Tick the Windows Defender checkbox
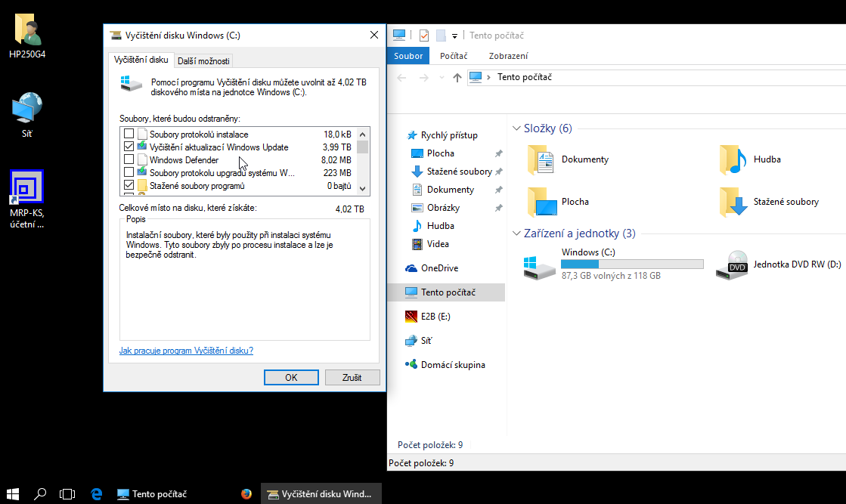 129,159
